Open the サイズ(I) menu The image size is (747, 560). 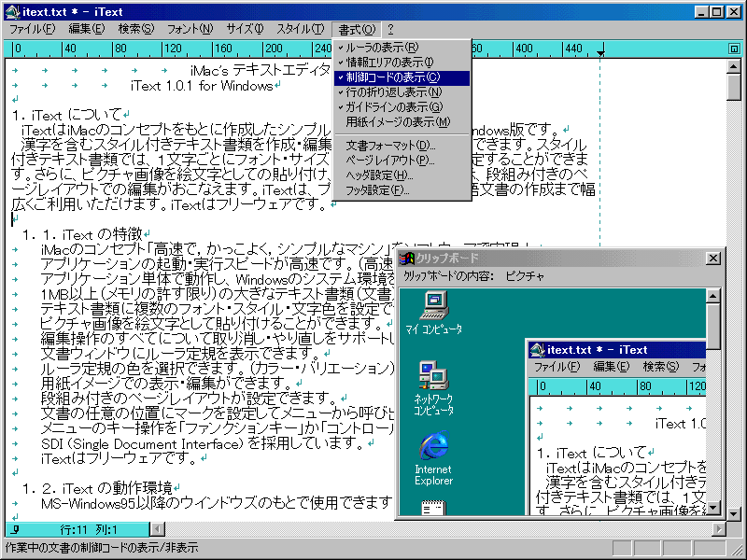[x=245, y=29]
